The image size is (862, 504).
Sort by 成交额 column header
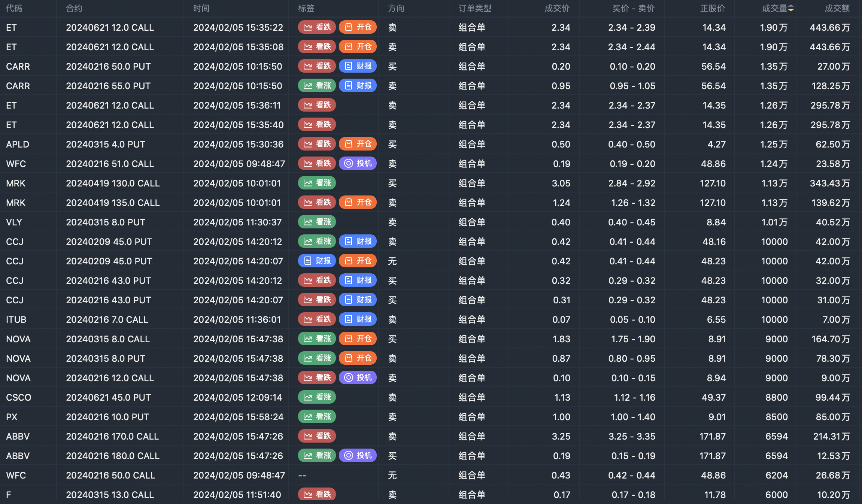click(x=837, y=9)
